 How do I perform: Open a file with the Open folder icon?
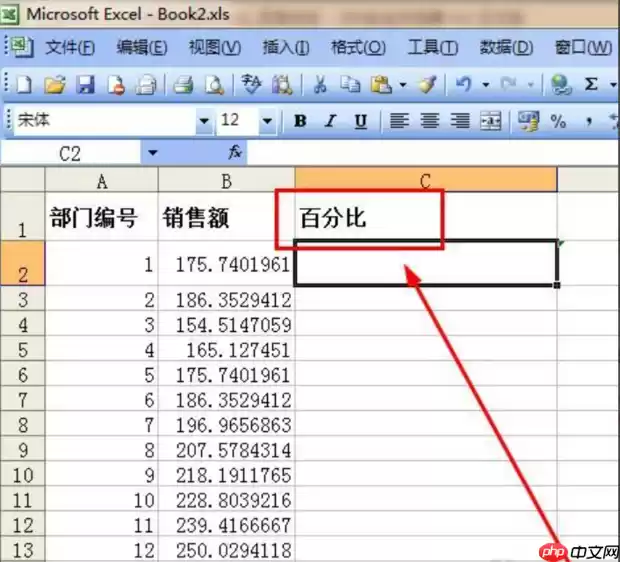click(55, 84)
